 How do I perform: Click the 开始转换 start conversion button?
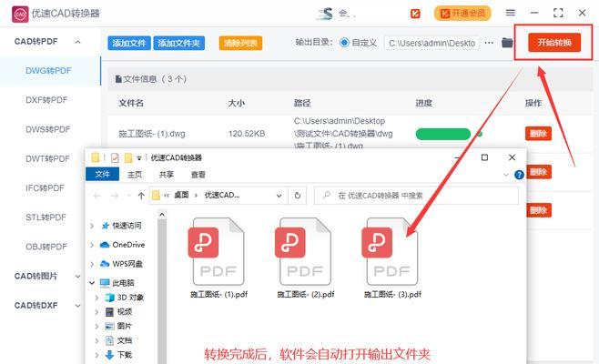pos(554,43)
